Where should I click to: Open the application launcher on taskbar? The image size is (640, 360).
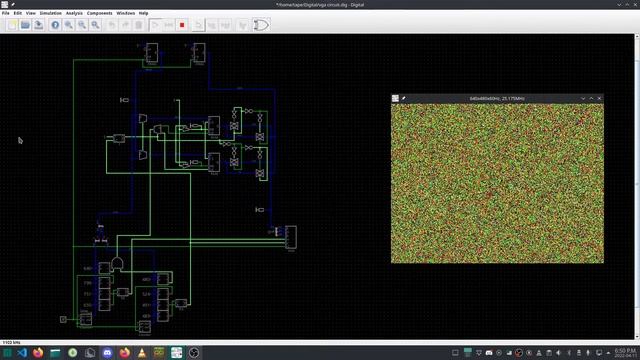click(x=7, y=353)
